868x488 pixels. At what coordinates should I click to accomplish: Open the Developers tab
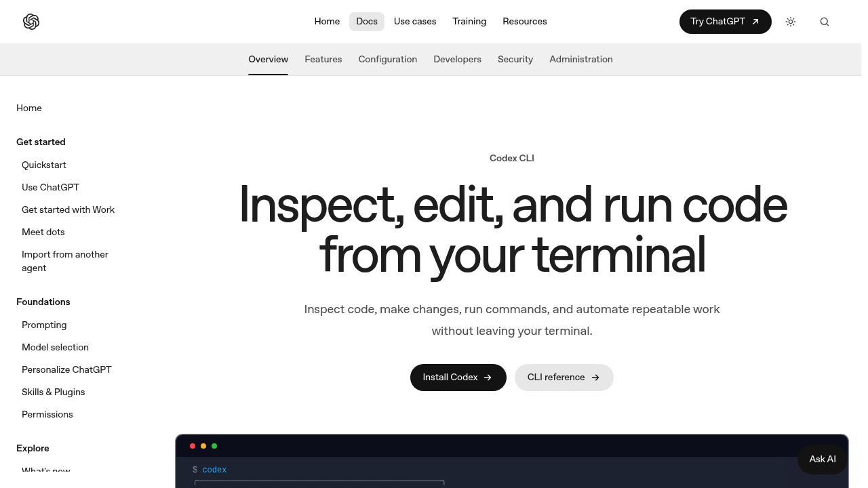pyautogui.click(x=458, y=60)
